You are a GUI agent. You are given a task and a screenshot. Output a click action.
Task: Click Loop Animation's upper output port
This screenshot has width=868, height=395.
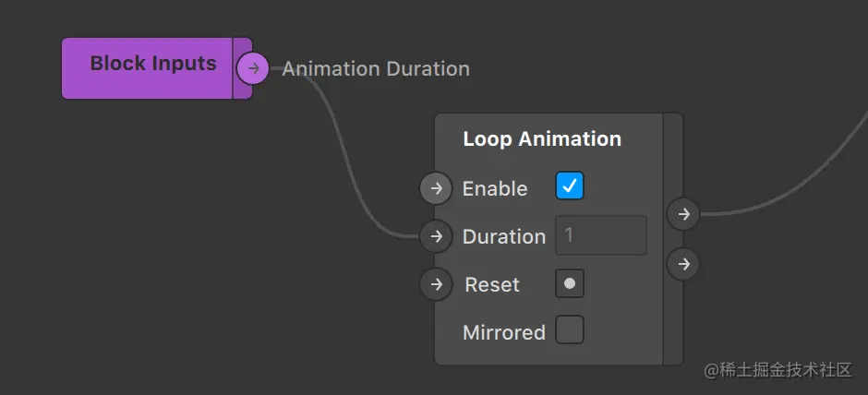click(683, 215)
